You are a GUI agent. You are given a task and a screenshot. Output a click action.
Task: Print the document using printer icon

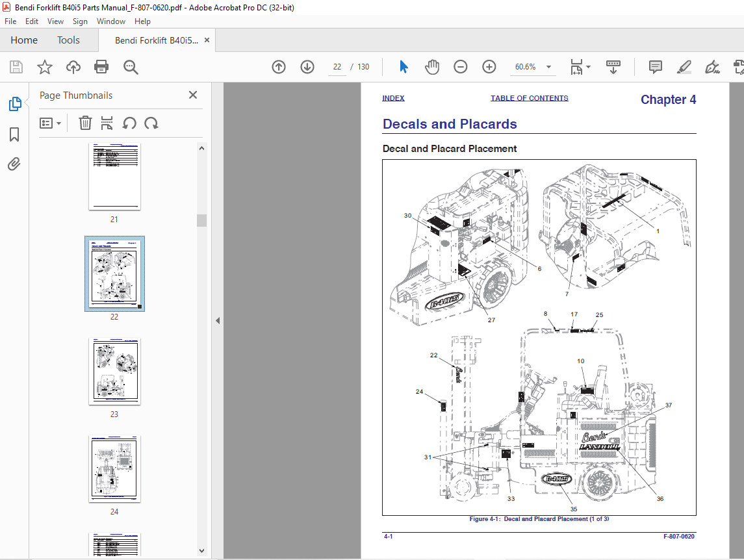(x=101, y=67)
